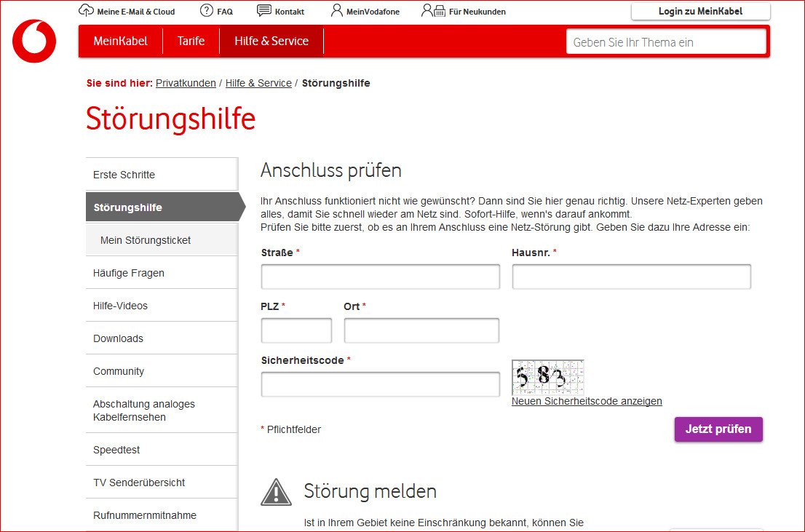805x532 pixels.
Task: Click the Anschluss prüfen heading
Action: [331, 170]
